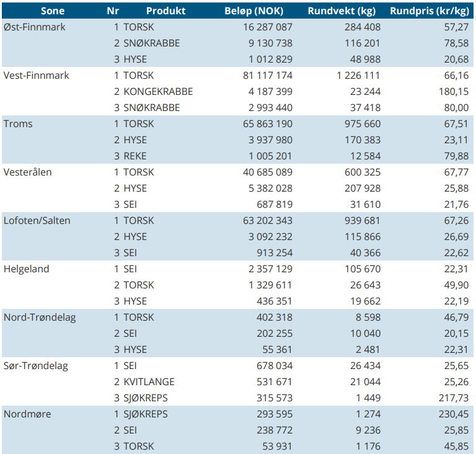
Task: Click the Vesterålen zone label
Action: coord(28,172)
